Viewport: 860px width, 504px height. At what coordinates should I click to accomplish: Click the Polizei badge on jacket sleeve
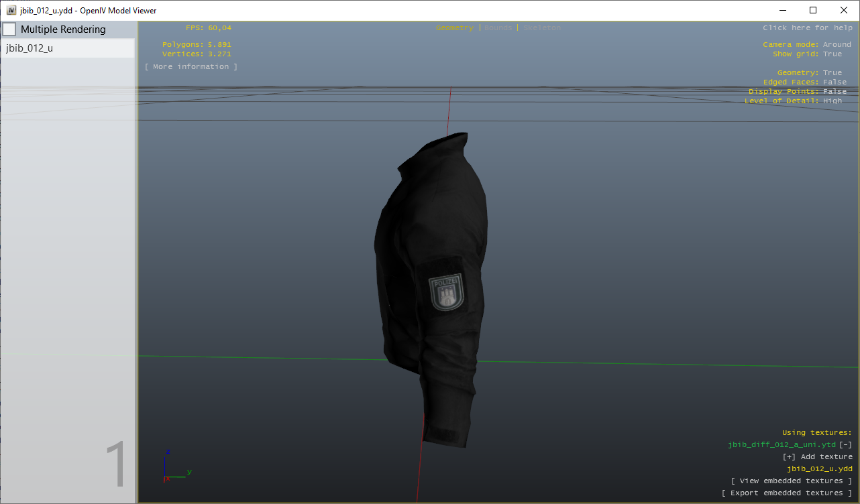coord(445,293)
